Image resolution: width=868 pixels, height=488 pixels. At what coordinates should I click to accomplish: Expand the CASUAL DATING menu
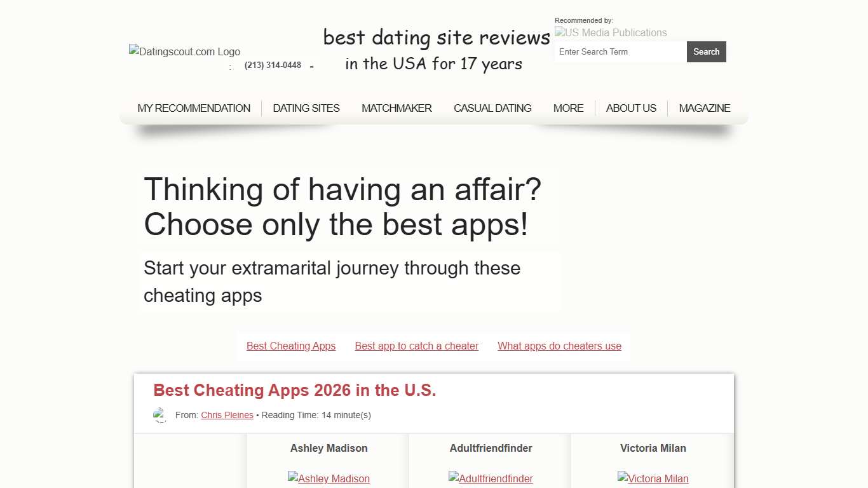[x=492, y=108]
